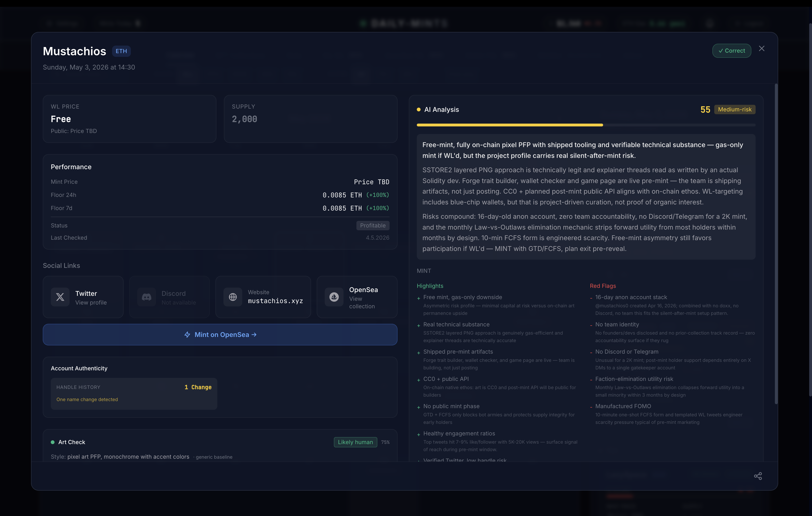Click the '1 Change' handle history count
The width and height of the screenshot is (812, 516).
198,387
